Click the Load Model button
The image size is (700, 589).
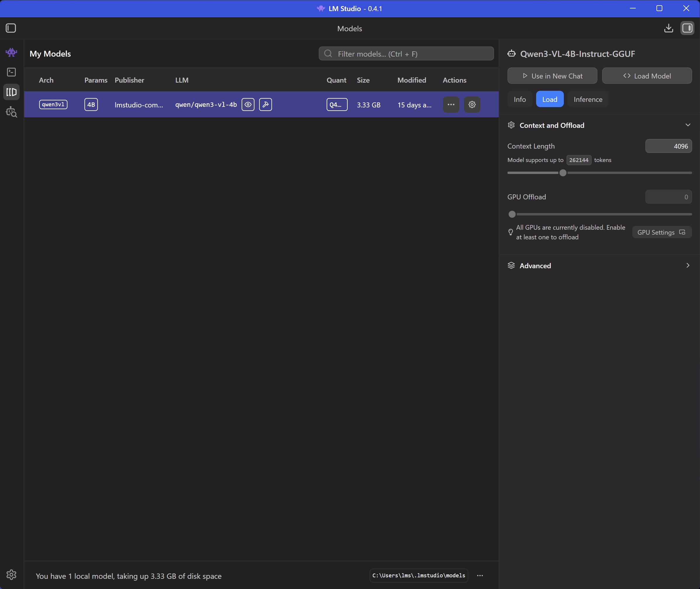[x=647, y=76]
